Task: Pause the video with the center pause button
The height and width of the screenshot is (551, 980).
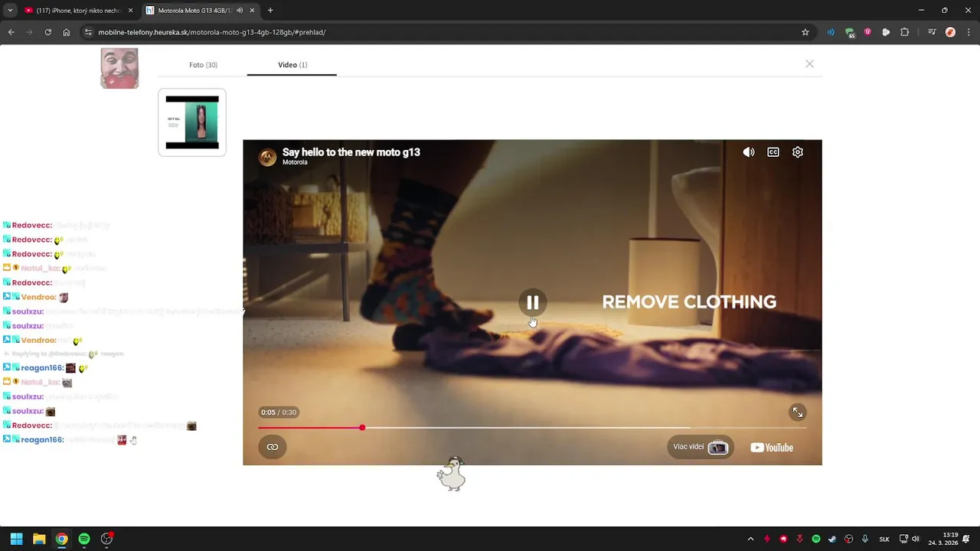Action: click(x=533, y=302)
